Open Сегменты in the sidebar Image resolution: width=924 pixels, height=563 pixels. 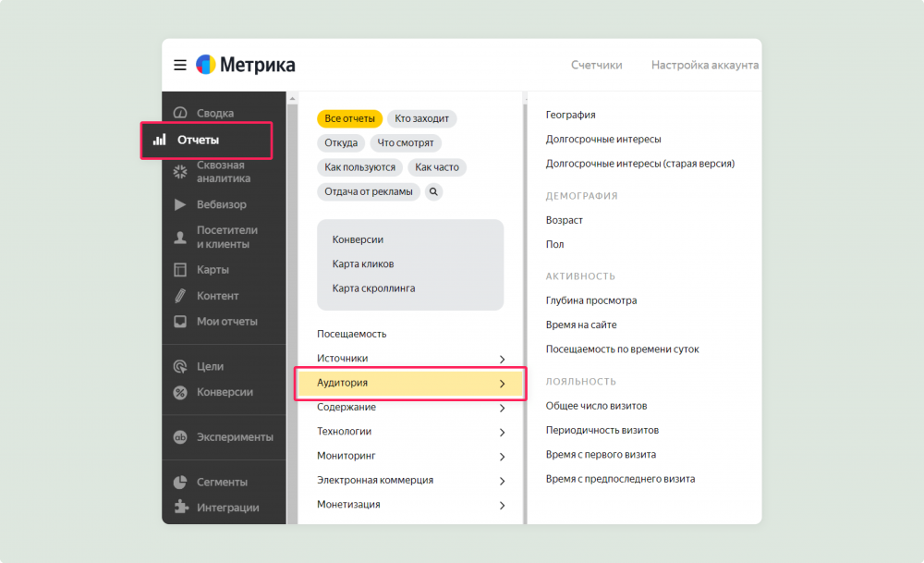point(224,482)
